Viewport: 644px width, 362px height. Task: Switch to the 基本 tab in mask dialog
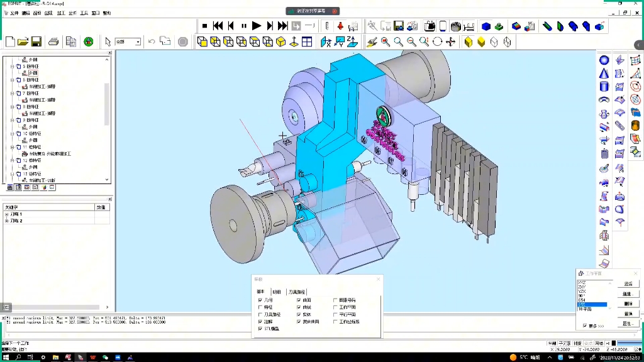pos(261,292)
